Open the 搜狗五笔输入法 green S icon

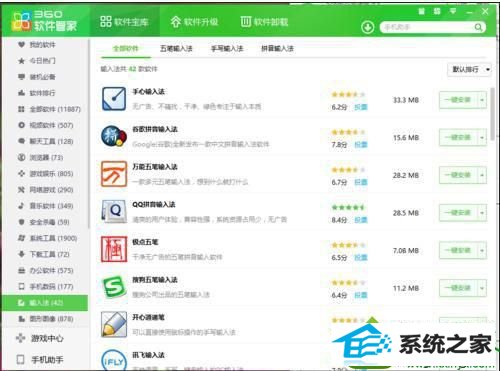click(114, 287)
